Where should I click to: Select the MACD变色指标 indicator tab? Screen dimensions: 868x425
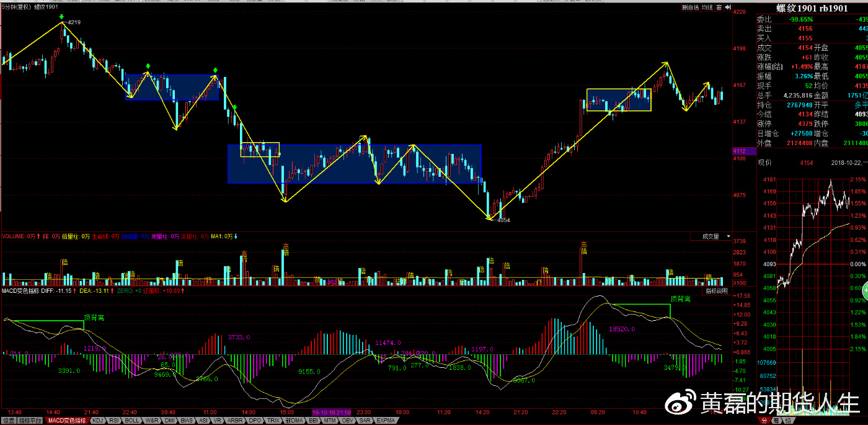[x=67, y=420]
